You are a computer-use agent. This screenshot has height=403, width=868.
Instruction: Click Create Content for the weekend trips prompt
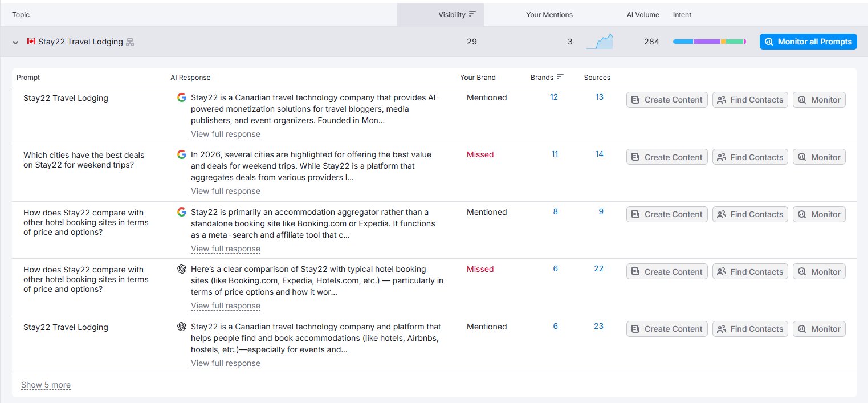(x=667, y=157)
